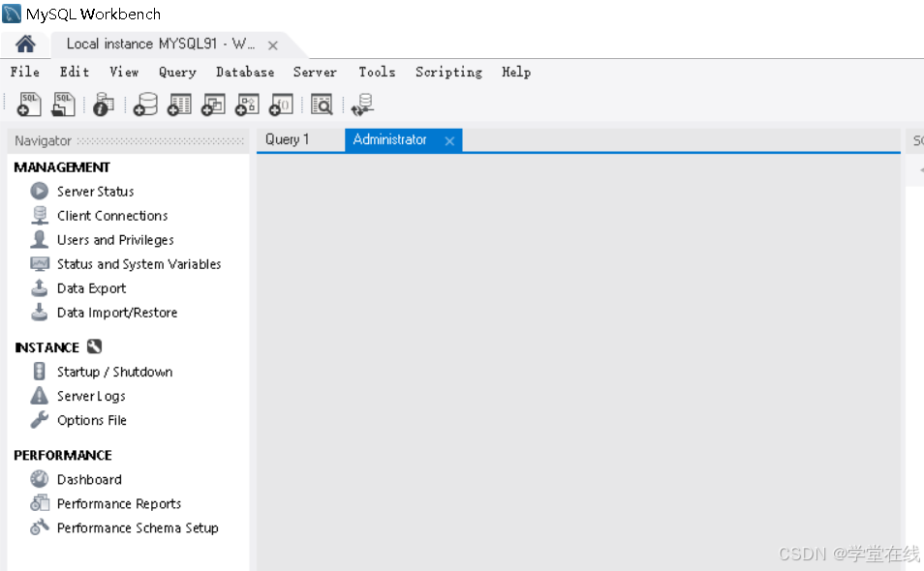Open the Query menu

[x=177, y=73]
